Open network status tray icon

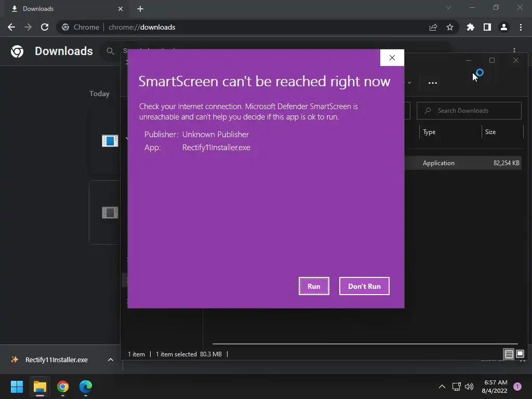[x=456, y=387]
